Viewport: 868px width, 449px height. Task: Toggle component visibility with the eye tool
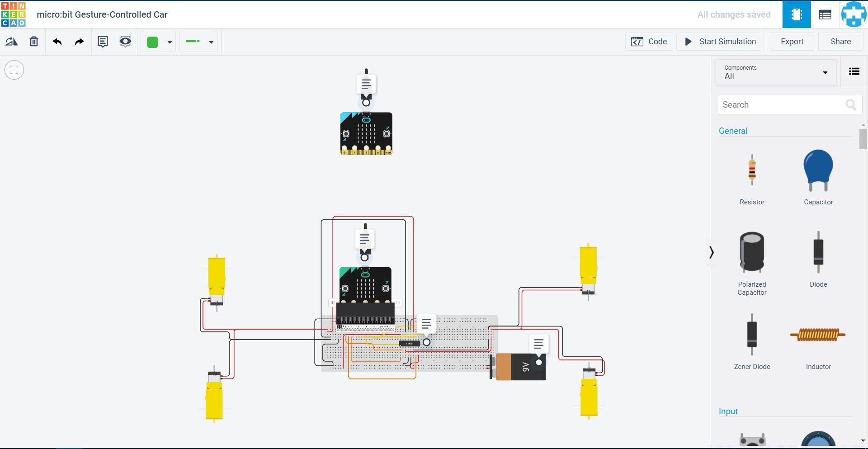point(125,41)
